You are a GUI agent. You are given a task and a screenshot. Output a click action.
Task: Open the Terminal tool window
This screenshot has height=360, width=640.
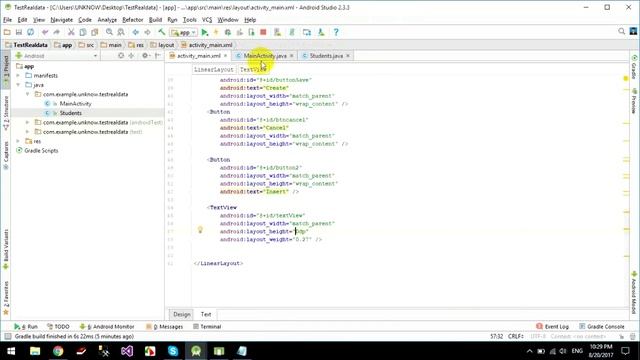(207, 327)
